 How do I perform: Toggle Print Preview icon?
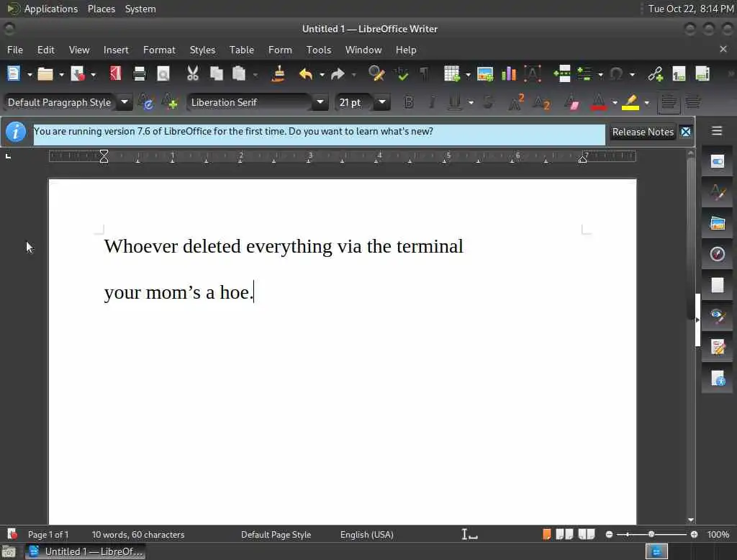[x=163, y=74]
